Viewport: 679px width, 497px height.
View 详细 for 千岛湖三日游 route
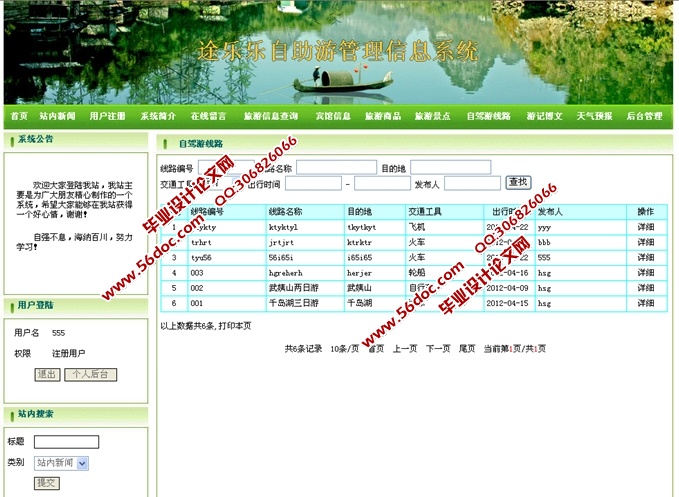click(646, 303)
